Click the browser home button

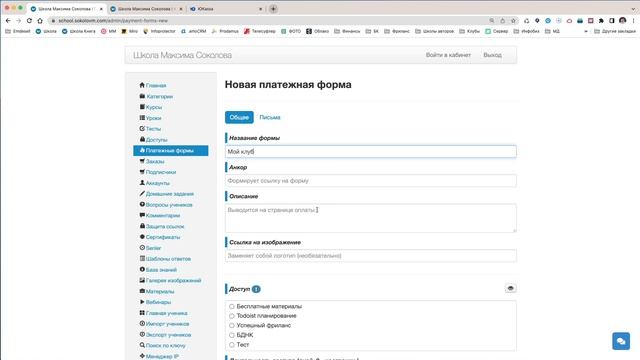tap(40, 20)
